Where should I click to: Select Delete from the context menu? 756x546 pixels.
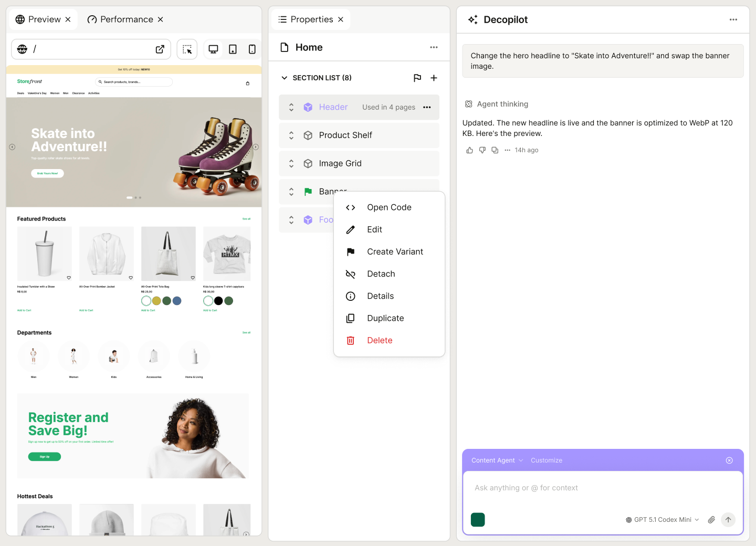tap(380, 340)
